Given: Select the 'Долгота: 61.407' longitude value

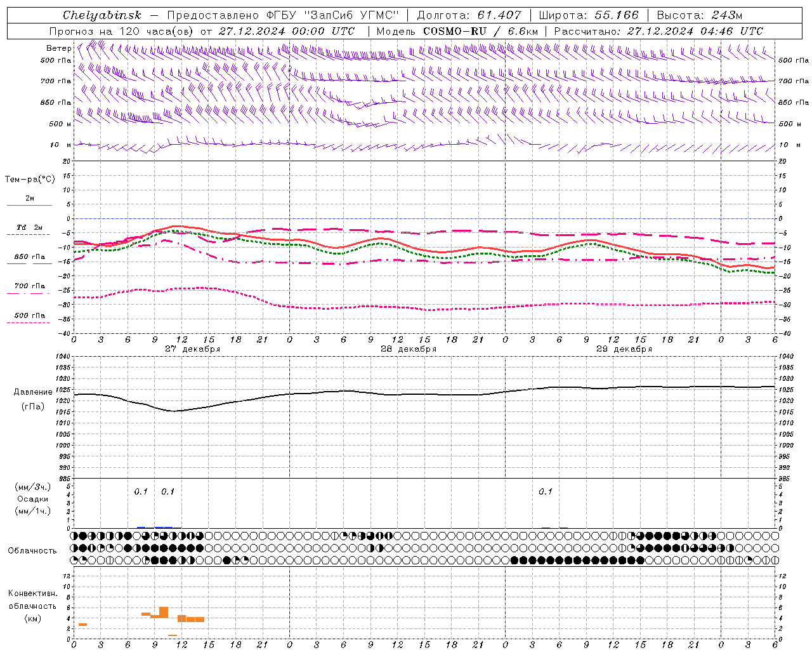Looking at the screenshot, I should click(x=469, y=15).
